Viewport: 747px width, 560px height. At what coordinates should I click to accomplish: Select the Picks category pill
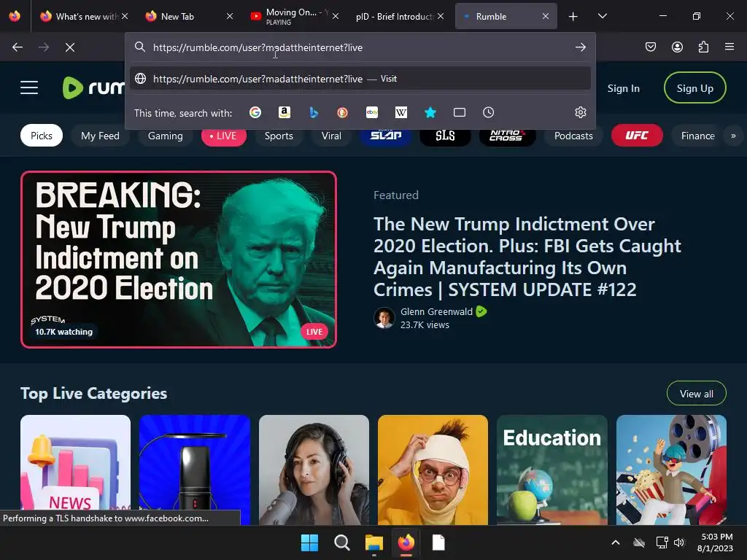click(x=42, y=136)
